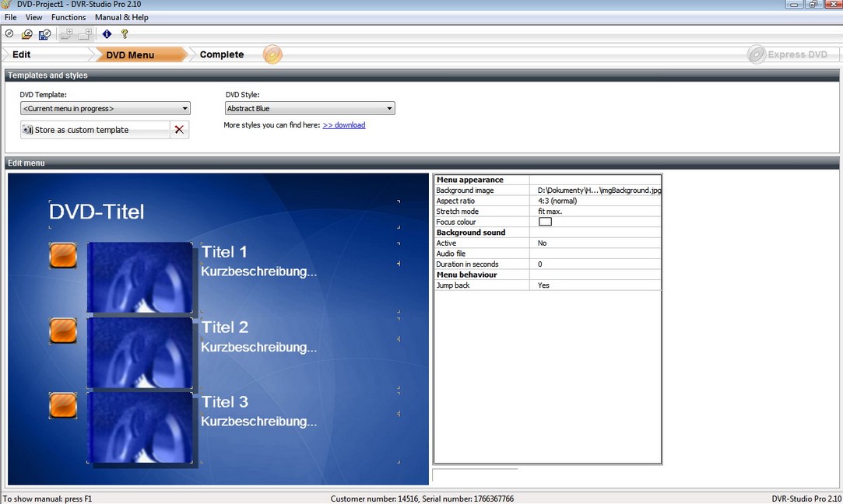This screenshot has height=504, width=843.
Task: Click the Open project folder icon
Action: tap(26, 34)
